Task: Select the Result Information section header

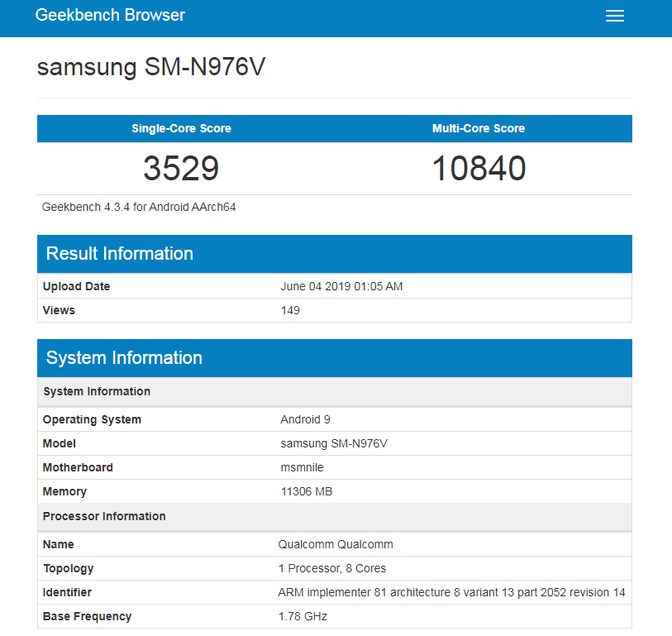Action: pyautogui.click(x=335, y=253)
